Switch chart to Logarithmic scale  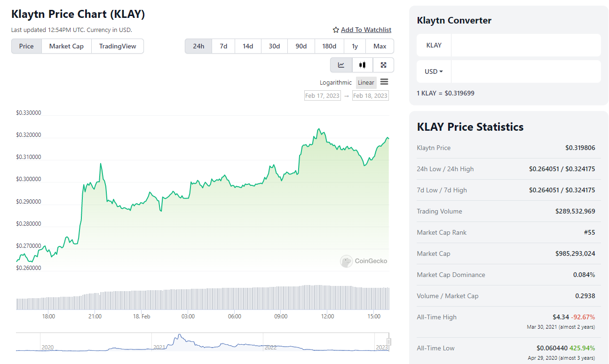coord(336,82)
